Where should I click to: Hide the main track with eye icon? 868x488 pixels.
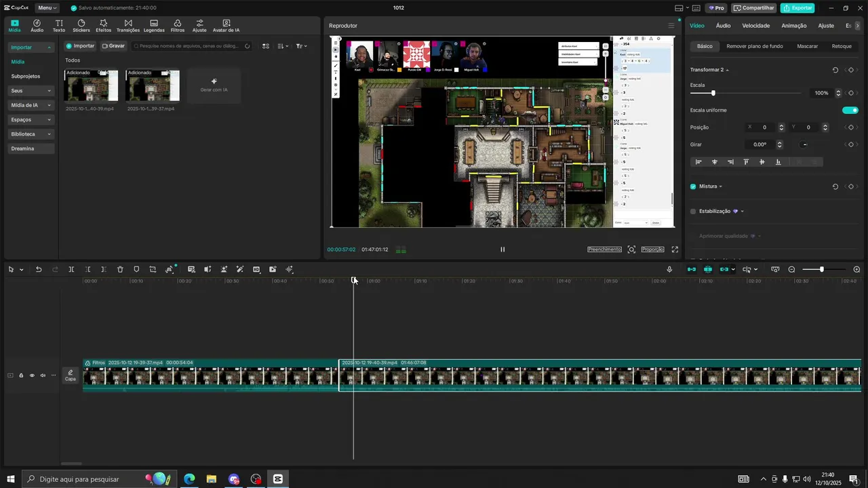pos(32,375)
